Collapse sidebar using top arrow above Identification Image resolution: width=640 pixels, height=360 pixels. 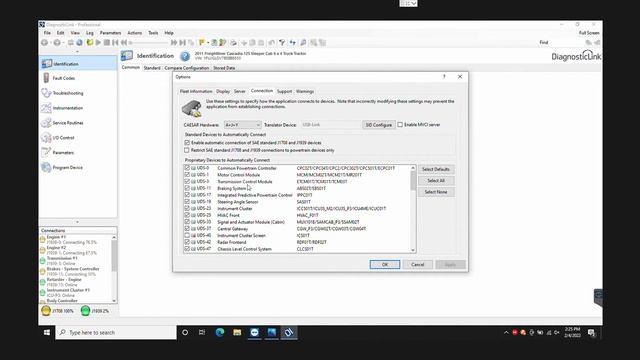[x=78, y=52]
